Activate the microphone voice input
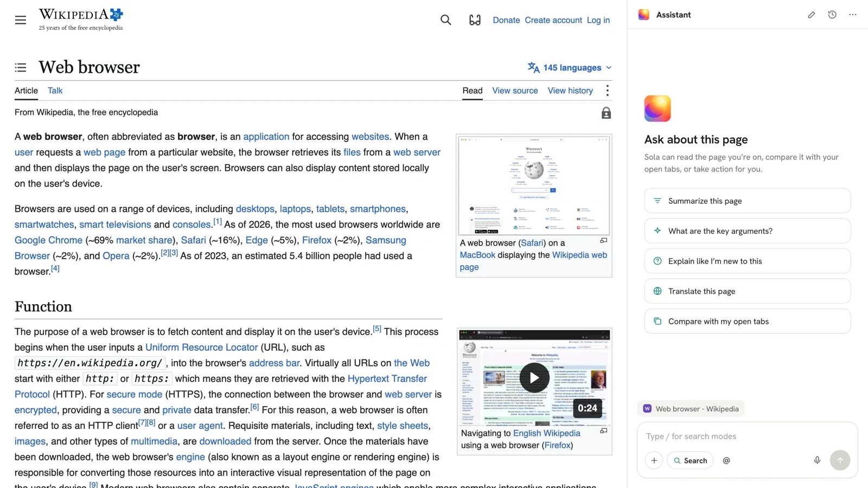The height and width of the screenshot is (488, 868). [x=817, y=460]
